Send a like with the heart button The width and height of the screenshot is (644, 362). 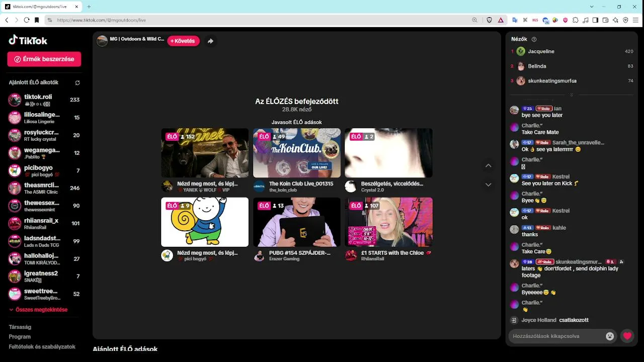(x=627, y=336)
